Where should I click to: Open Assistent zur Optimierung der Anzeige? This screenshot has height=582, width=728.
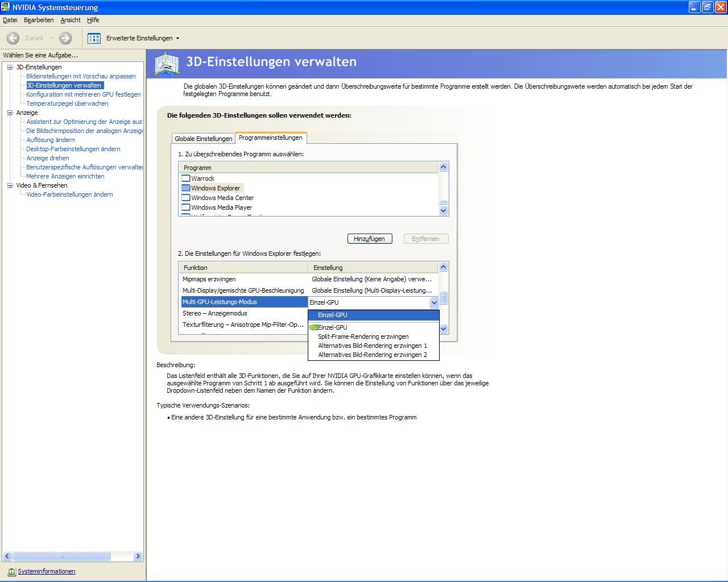[85, 122]
